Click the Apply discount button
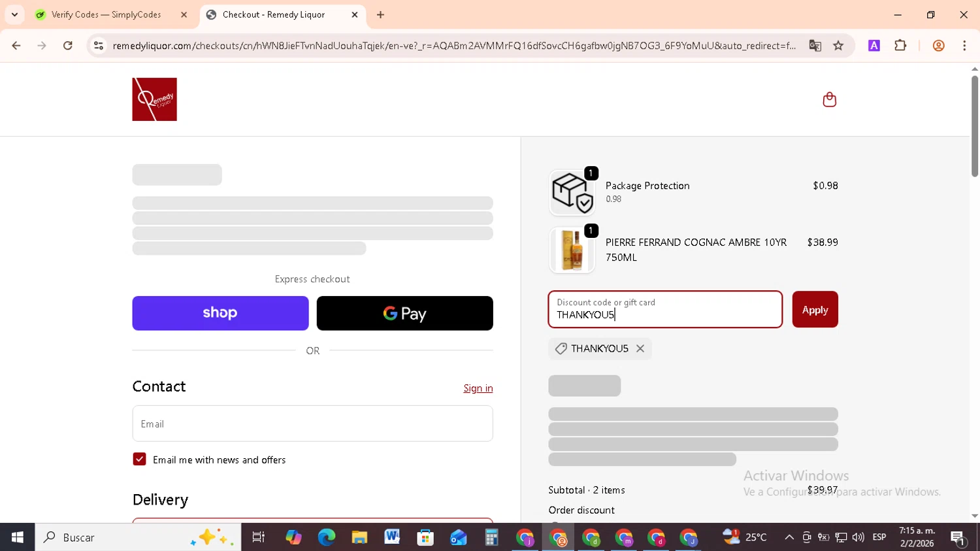This screenshot has height=551, width=980. click(x=815, y=310)
